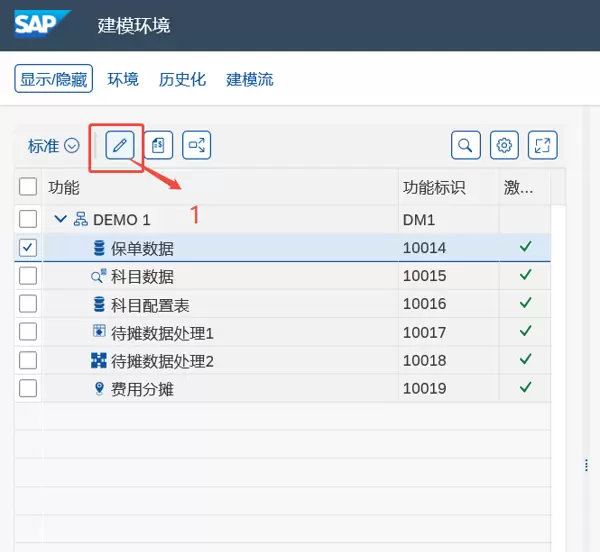Click the 建模流 button
The height and width of the screenshot is (552, 600).
(250, 79)
